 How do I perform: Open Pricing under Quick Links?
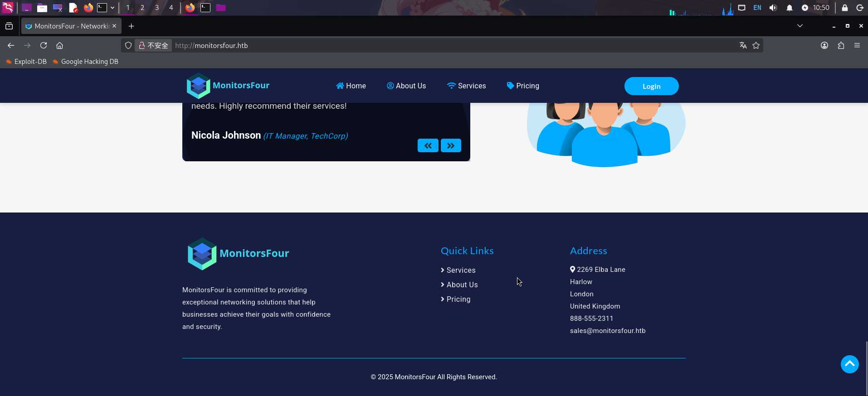pyautogui.click(x=456, y=299)
